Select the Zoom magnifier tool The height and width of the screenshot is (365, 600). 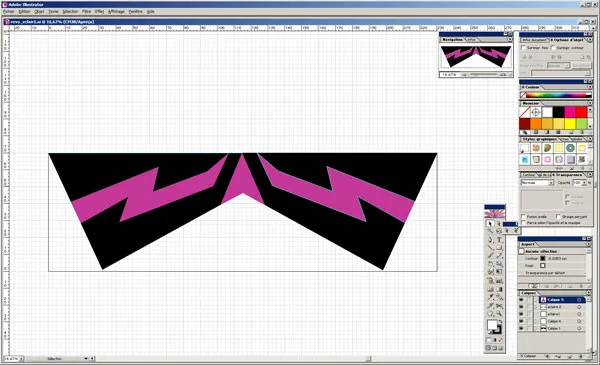(499, 314)
